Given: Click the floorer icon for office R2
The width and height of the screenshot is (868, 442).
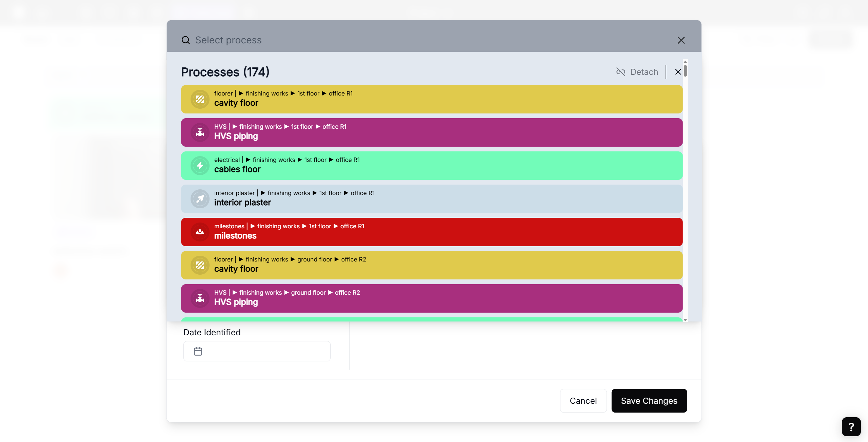Looking at the screenshot, I should pos(200,265).
